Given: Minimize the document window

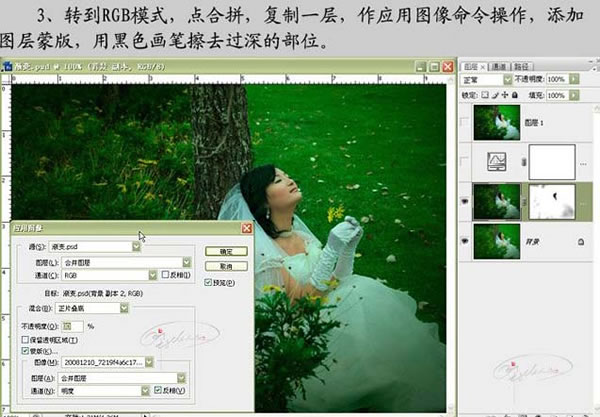Looking at the screenshot, I should pyautogui.click(x=421, y=67).
